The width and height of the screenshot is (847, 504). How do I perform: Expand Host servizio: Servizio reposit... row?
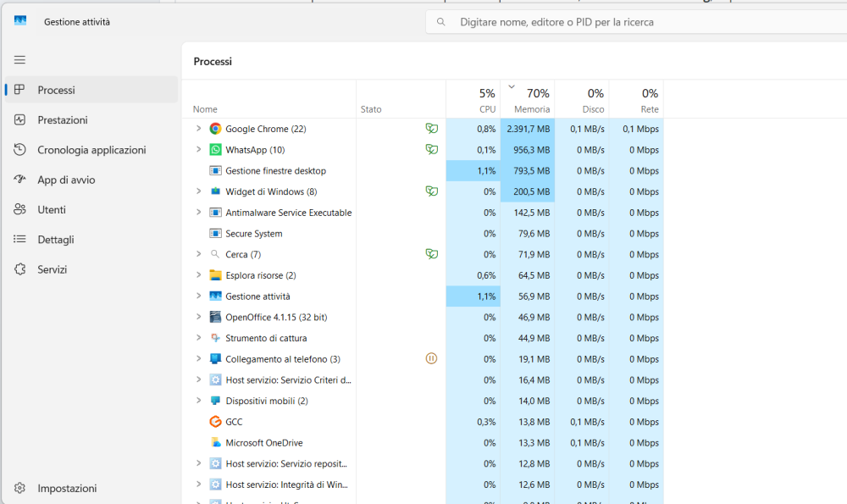pos(198,463)
